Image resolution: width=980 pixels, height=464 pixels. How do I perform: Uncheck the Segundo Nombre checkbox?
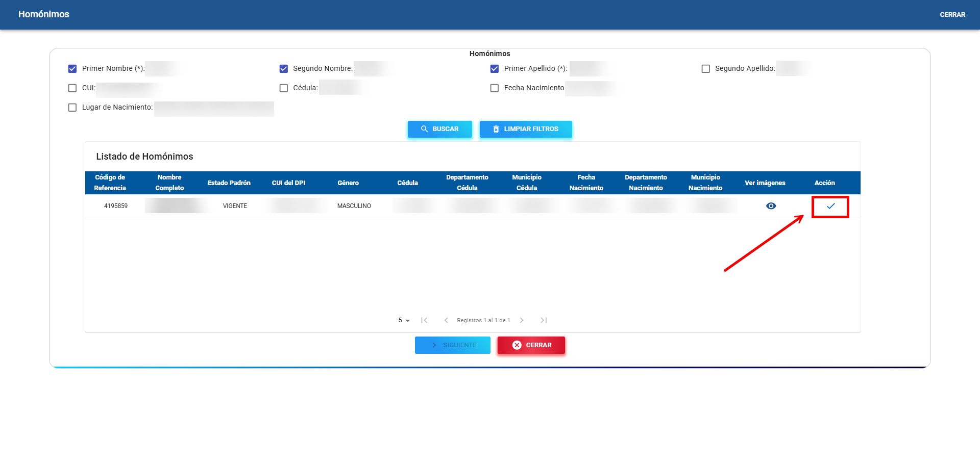coord(284,69)
